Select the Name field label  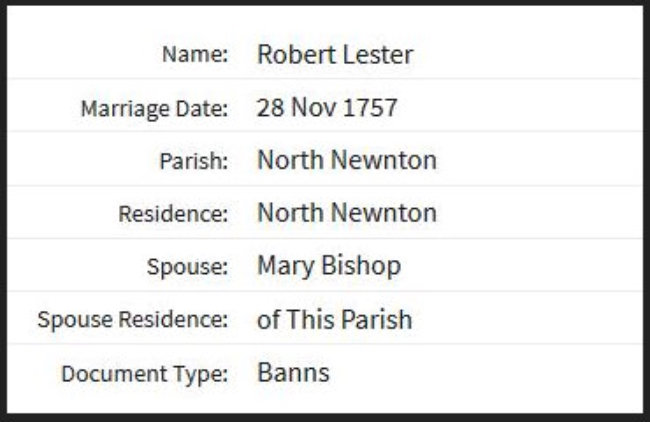click(195, 54)
